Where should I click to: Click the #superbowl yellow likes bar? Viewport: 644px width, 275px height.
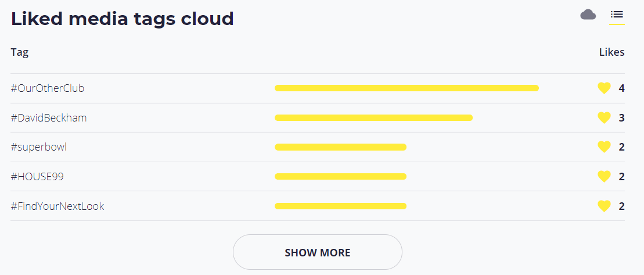340,147
